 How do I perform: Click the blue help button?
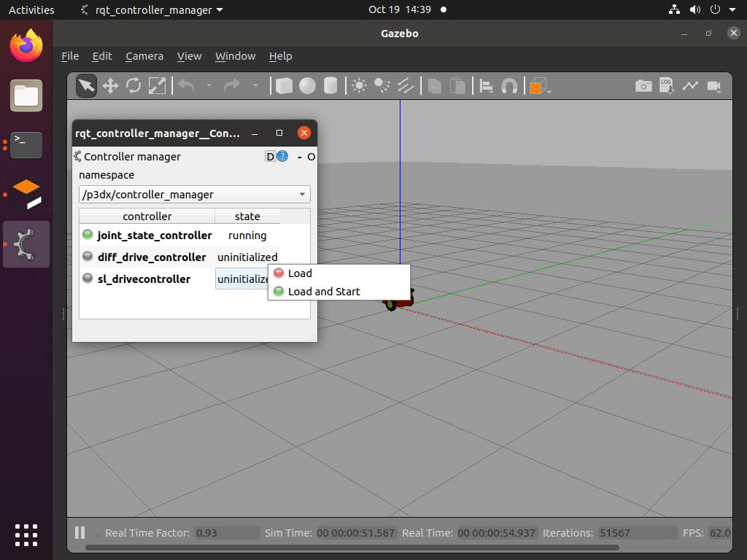coord(282,156)
